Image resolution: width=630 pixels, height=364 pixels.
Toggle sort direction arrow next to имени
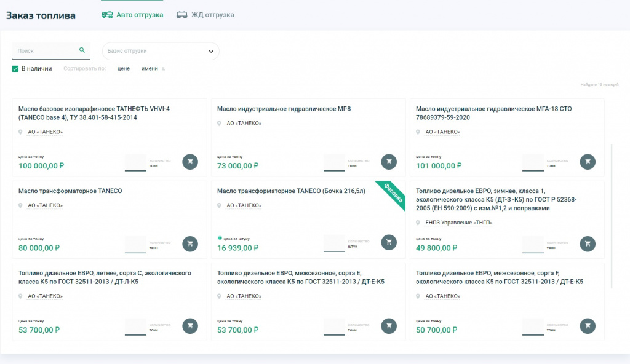point(164,69)
